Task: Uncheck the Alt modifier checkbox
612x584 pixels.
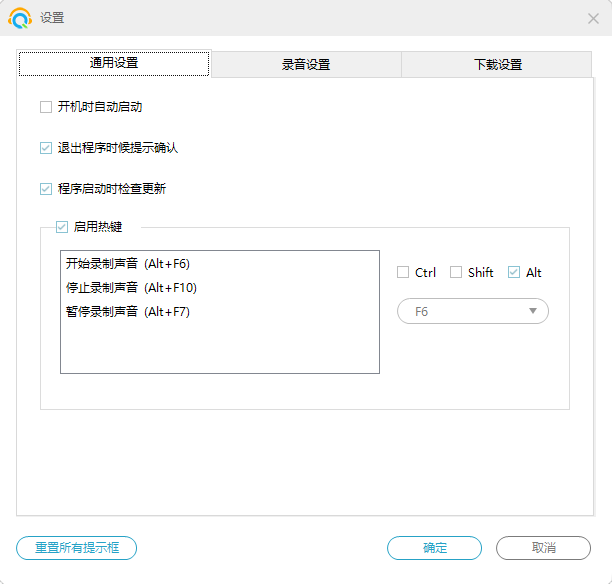Action: 514,272
